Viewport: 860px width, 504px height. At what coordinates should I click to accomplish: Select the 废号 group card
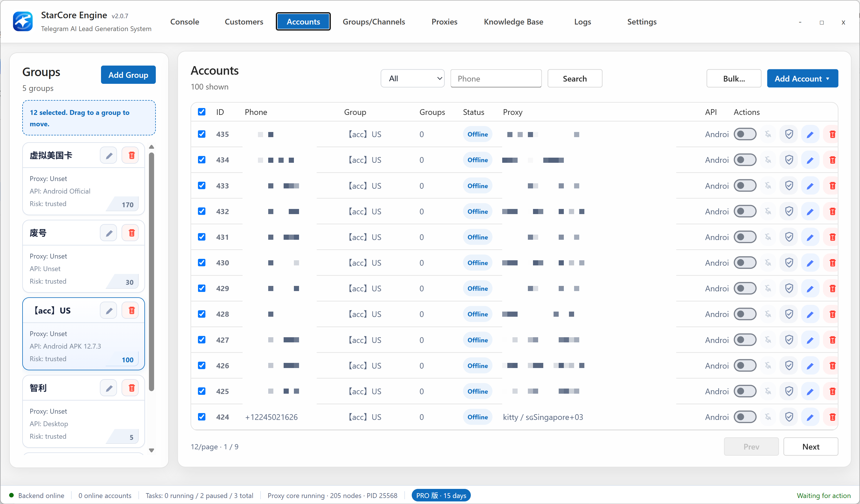84,256
